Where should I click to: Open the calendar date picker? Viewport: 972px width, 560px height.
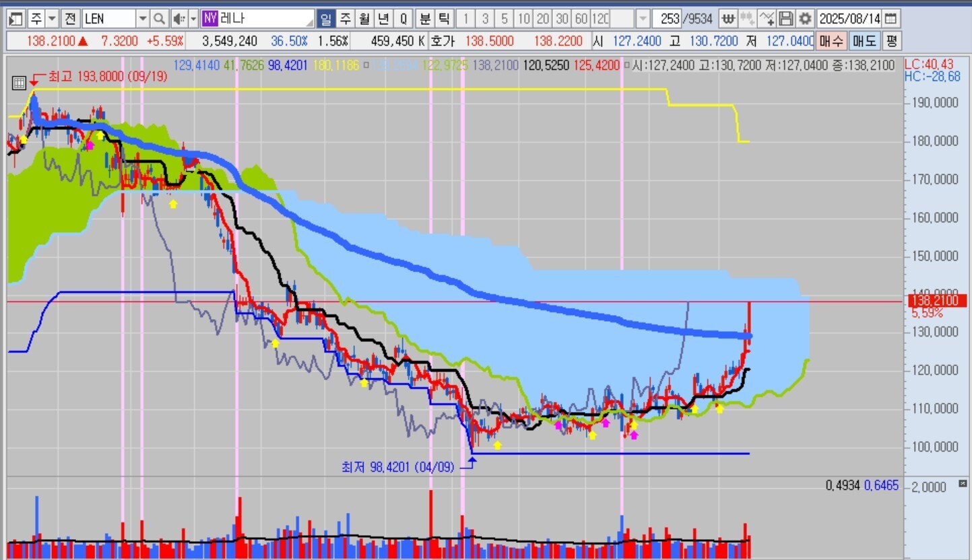pyautogui.click(x=890, y=18)
